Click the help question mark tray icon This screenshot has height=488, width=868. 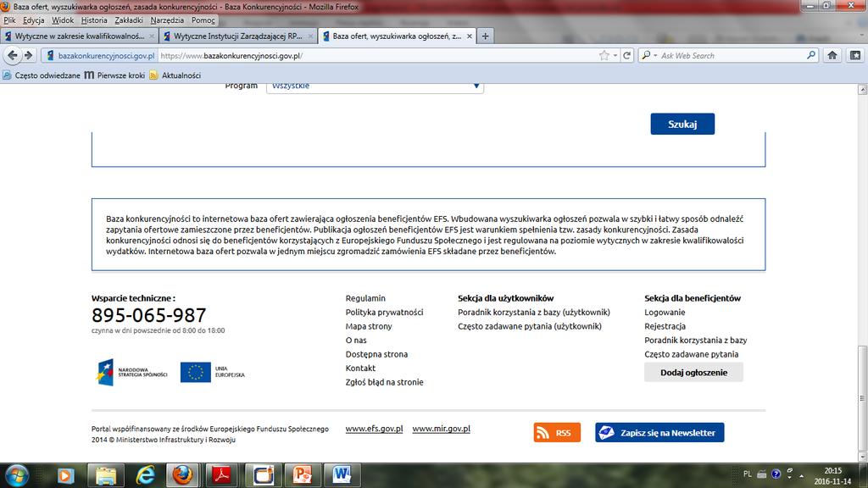click(x=776, y=474)
